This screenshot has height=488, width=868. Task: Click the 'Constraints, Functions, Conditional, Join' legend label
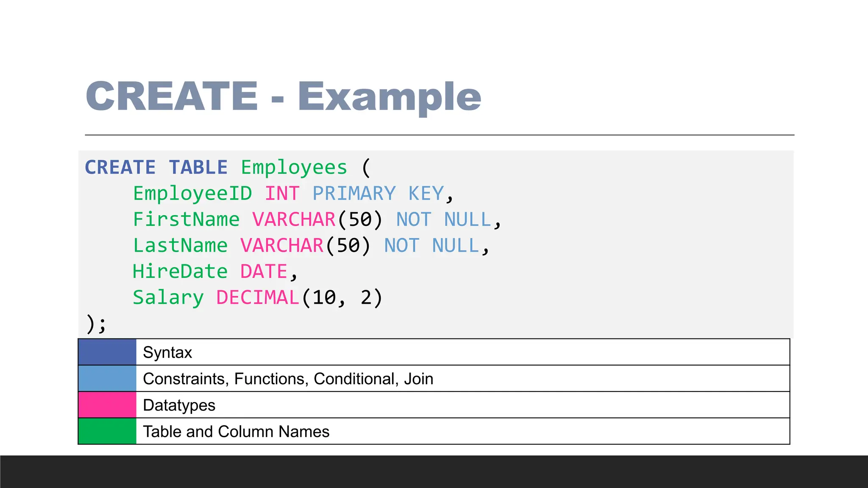[x=288, y=379]
